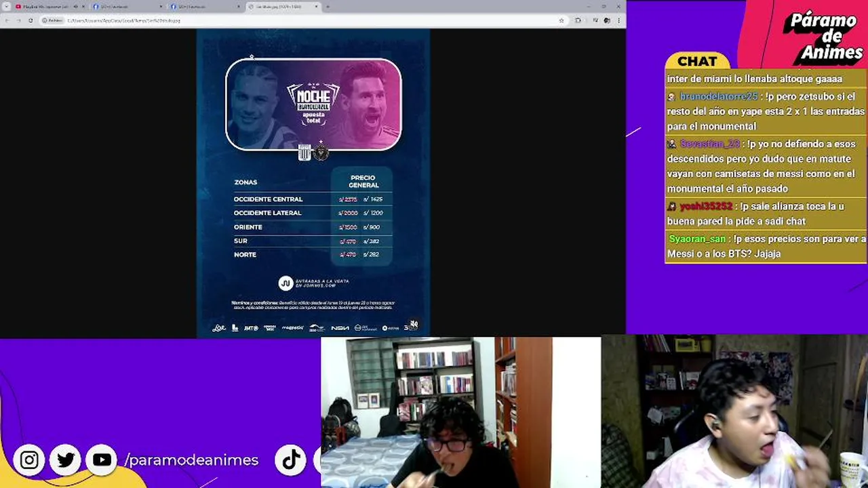Image resolution: width=868 pixels, height=488 pixels.
Task: Maximize the Chrome window
Action: (604, 7)
